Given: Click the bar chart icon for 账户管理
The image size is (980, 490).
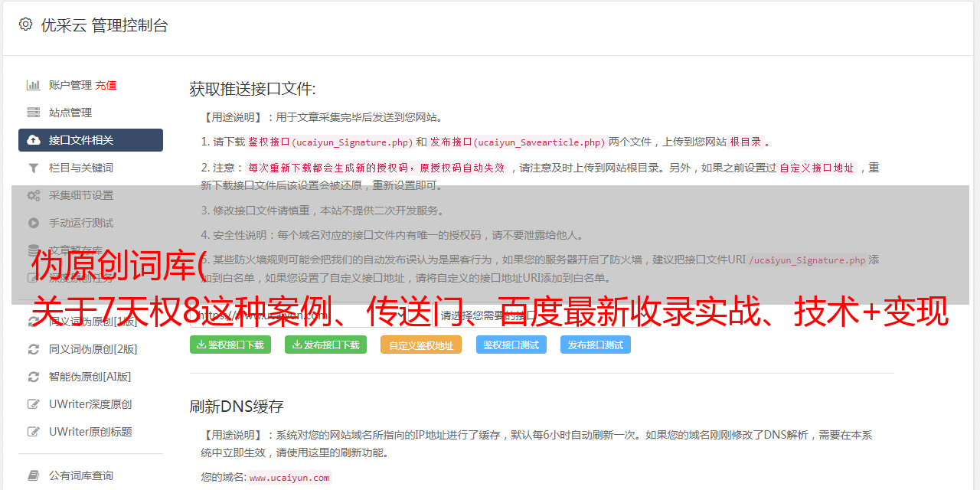Looking at the screenshot, I should point(34,85).
